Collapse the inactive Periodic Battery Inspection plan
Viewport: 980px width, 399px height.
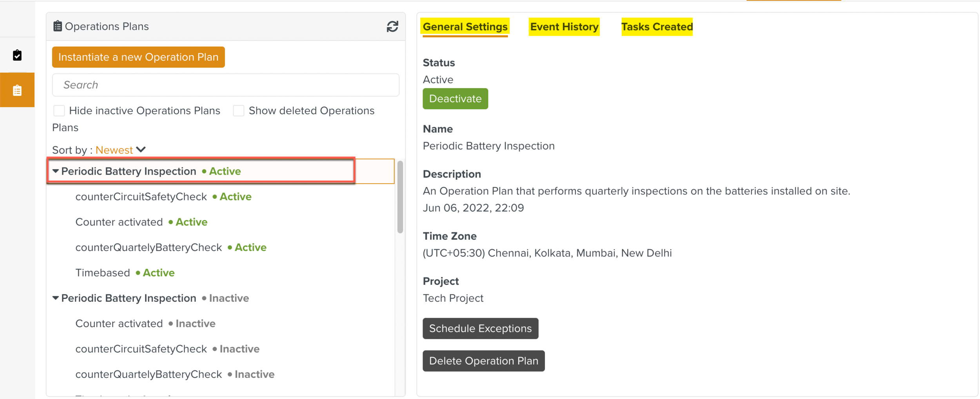coord(56,298)
